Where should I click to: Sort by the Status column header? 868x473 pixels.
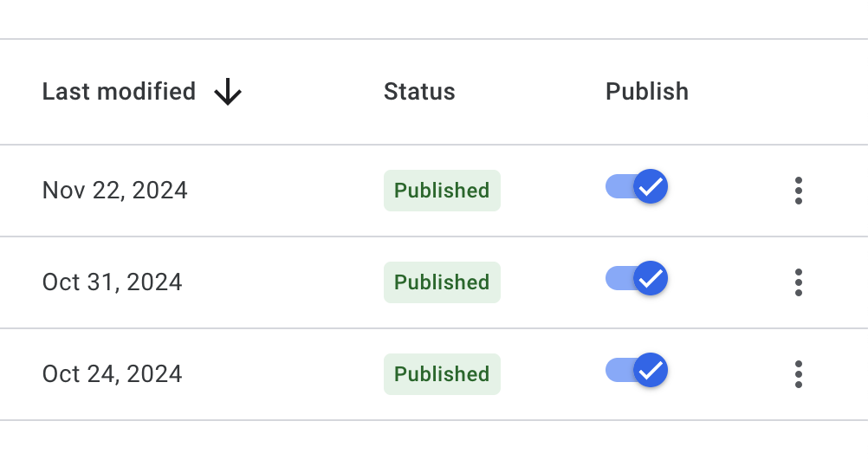pyautogui.click(x=419, y=92)
